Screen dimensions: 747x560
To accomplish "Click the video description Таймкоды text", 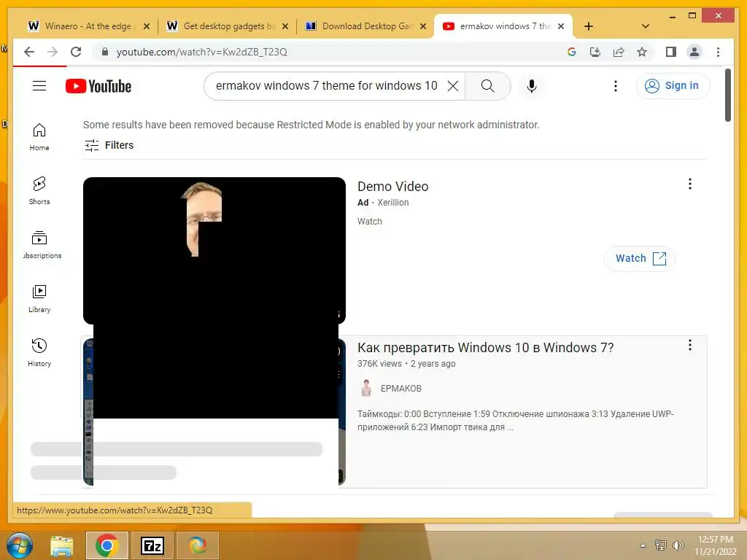I will (516, 421).
